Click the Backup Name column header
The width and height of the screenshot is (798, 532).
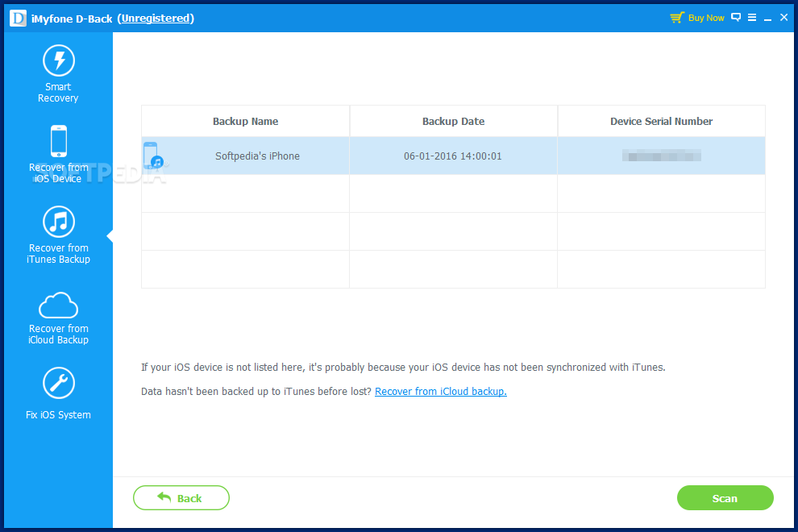pyautogui.click(x=245, y=121)
